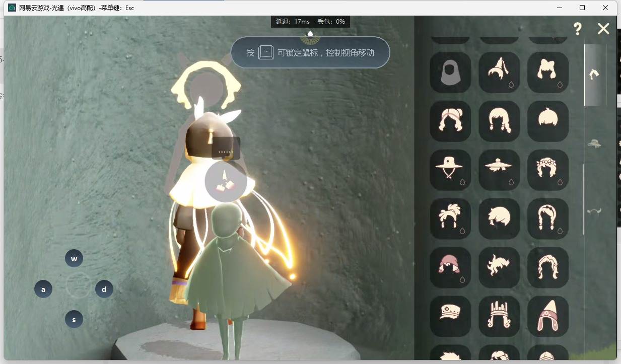Maximize the cloud gaming window
This screenshot has width=621, height=364.
click(x=582, y=8)
